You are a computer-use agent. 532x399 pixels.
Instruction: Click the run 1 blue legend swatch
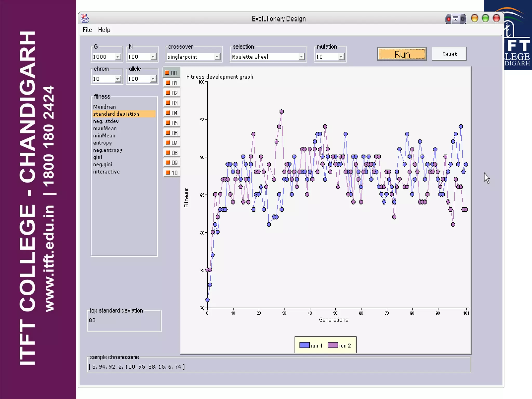click(x=304, y=345)
